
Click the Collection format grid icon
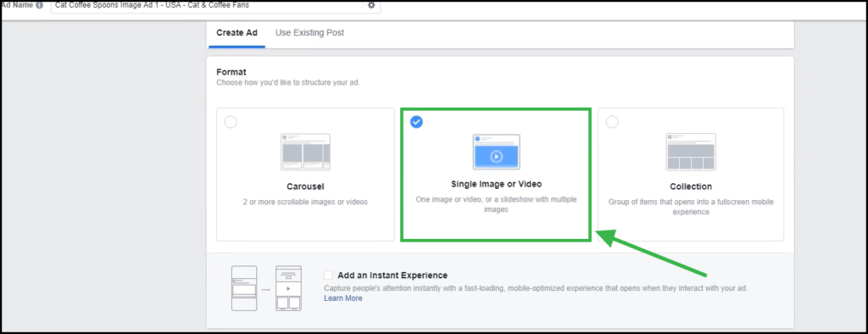tap(691, 152)
